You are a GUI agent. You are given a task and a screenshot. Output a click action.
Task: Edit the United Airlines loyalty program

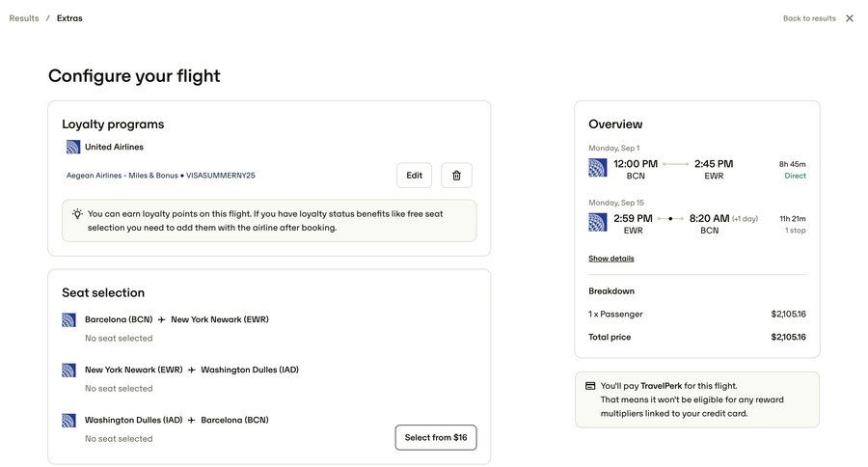coord(414,176)
